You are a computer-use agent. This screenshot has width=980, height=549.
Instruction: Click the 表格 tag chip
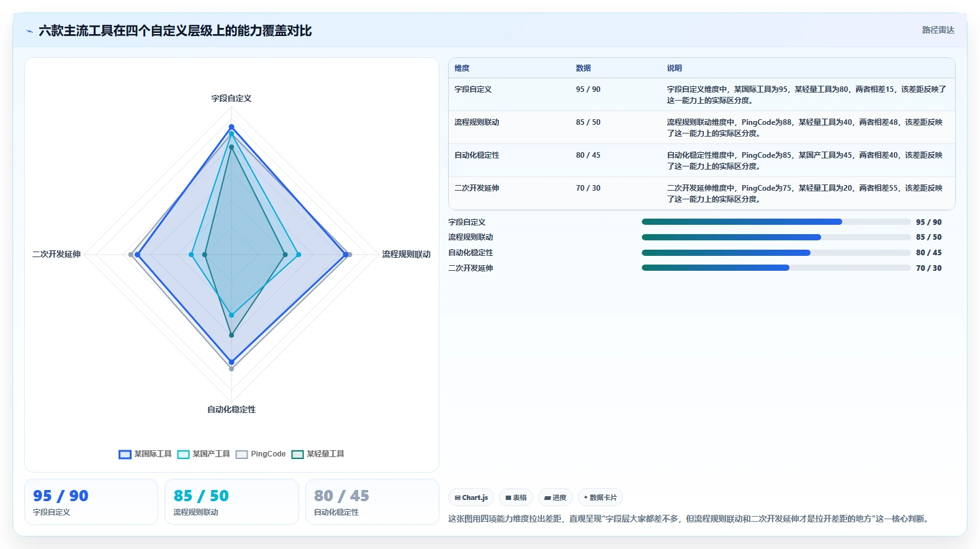tap(516, 497)
